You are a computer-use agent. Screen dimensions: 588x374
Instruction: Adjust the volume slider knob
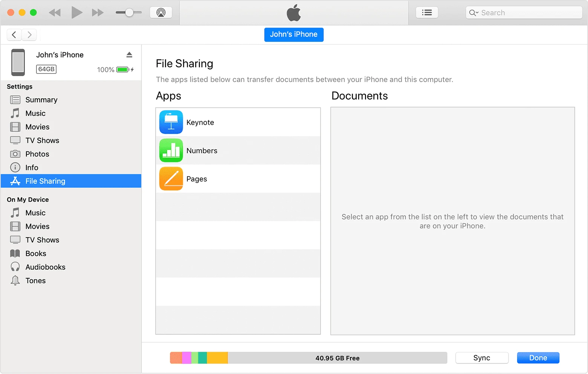point(129,13)
